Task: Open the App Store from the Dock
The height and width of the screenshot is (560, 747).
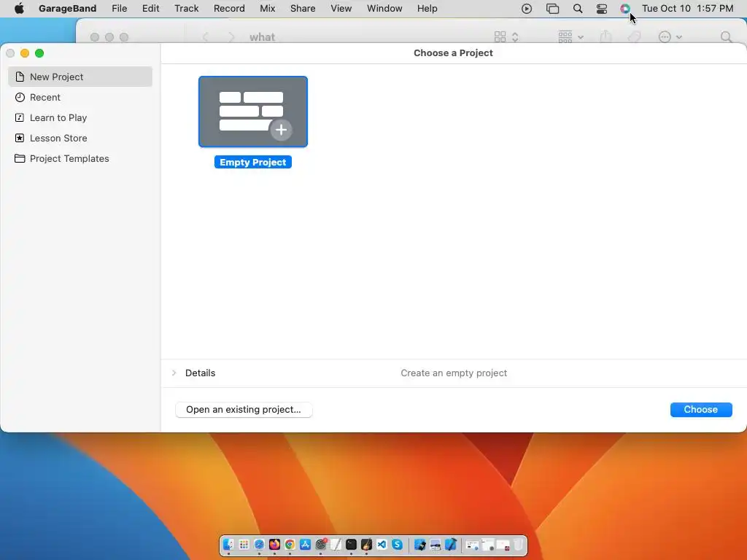Action: pos(305,544)
